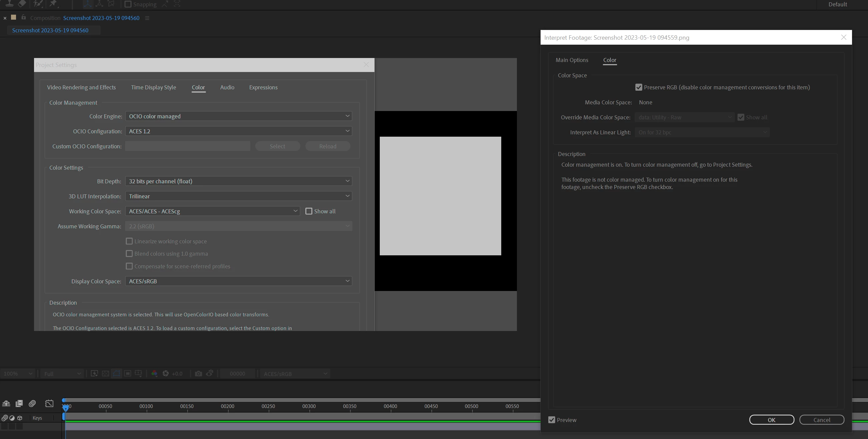Viewport: 868px width, 439px height.
Task: Uncheck the Preserve RGB checkbox
Action: (x=638, y=88)
